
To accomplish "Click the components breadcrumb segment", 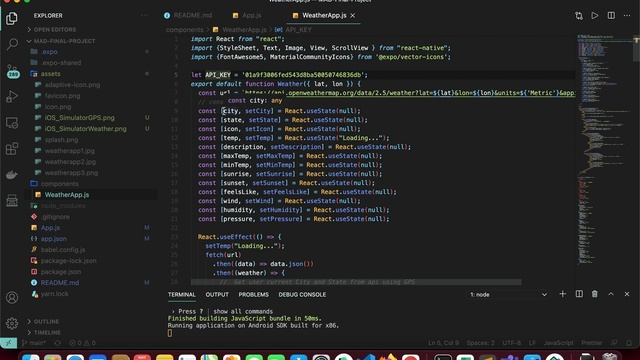I will [184, 30].
